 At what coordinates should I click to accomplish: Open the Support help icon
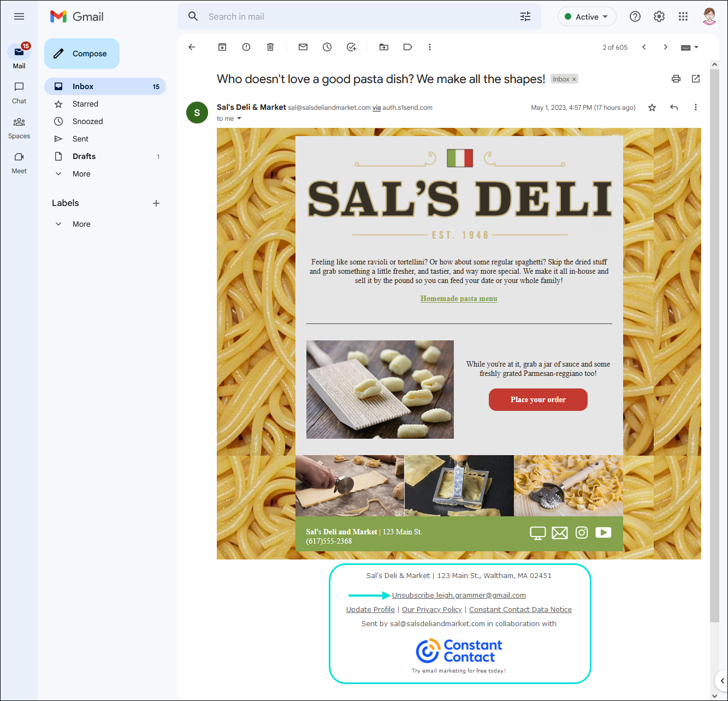[x=635, y=16]
